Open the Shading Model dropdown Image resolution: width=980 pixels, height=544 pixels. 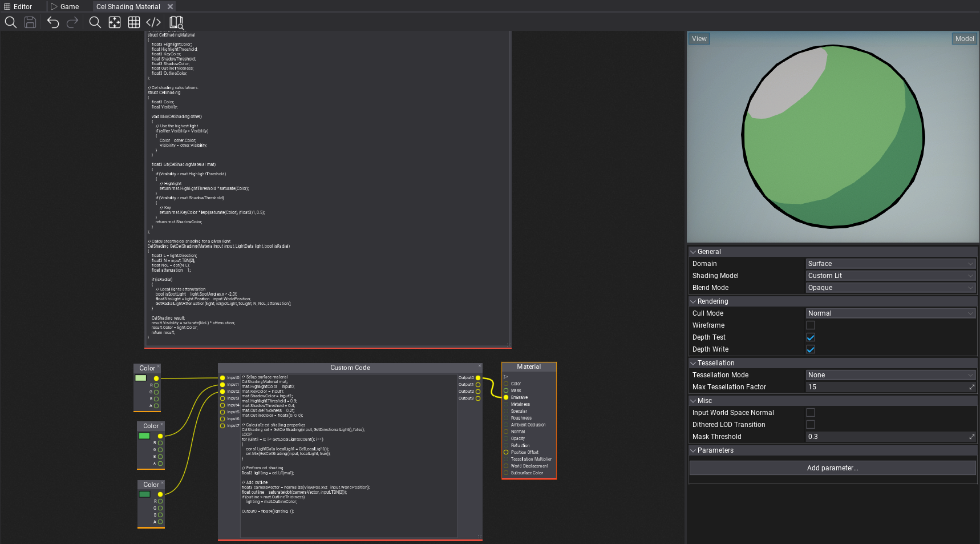(x=890, y=276)
